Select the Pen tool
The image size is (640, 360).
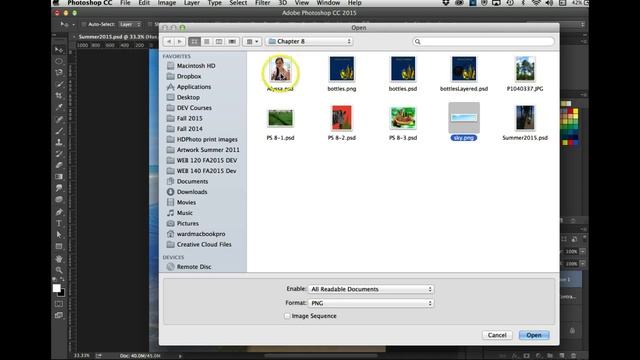click(x=59, y=212)
